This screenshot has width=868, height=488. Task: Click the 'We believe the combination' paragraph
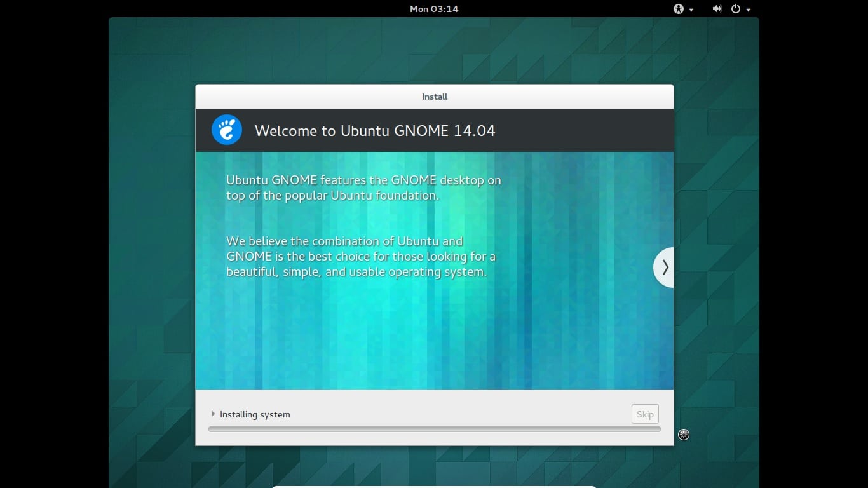pos(360,257)
